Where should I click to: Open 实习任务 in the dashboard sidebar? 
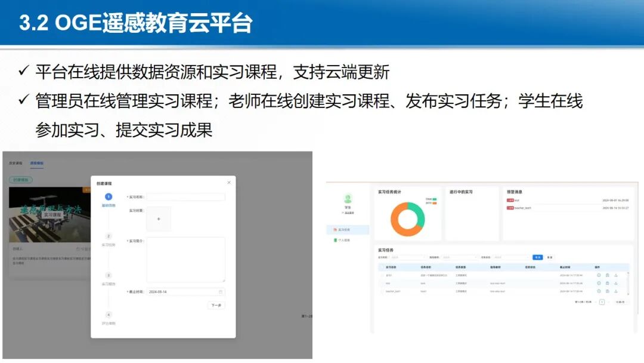click(348, 230)
